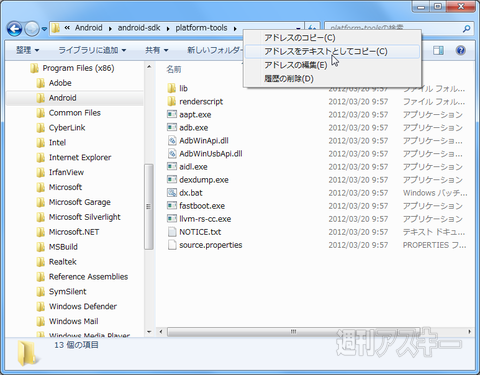Click the AdbWinUsbApi.dll file icon
The image size is (480, 375).
(172, 154)
